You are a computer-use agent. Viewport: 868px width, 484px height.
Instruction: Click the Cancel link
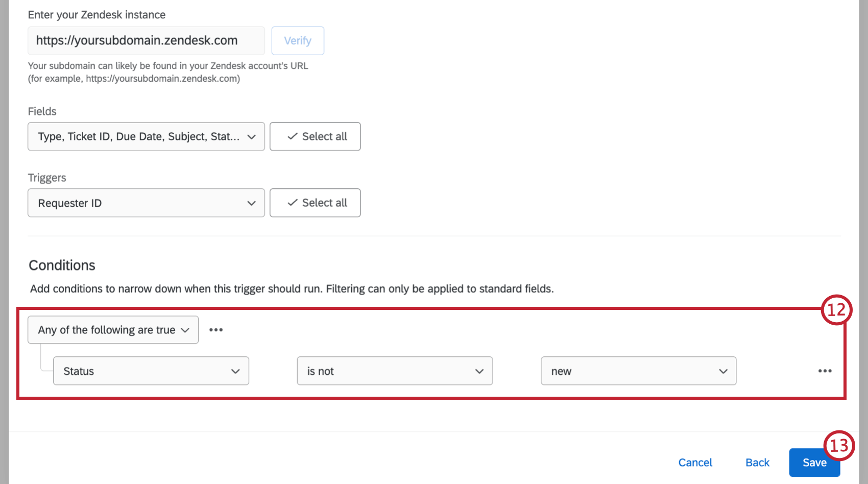(695, 463)
